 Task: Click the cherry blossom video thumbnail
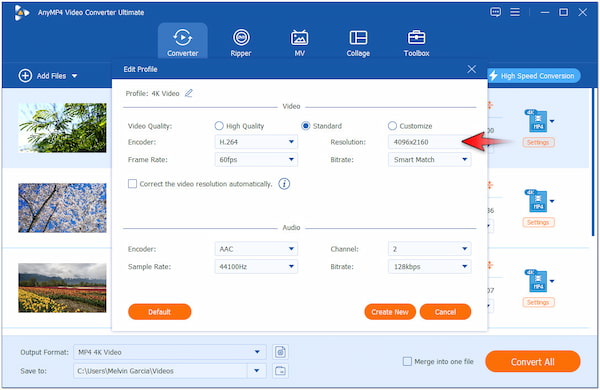point(62,208)
